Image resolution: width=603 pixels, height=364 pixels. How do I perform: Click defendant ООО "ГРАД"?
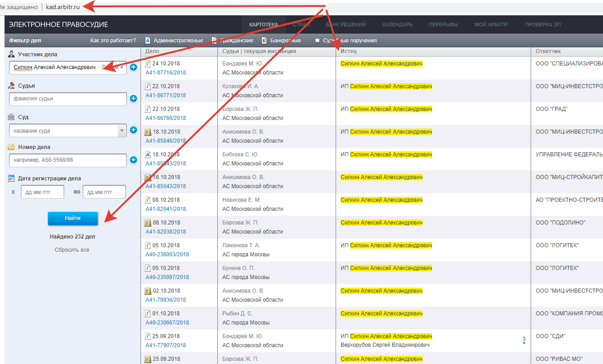tap(552, 109)
